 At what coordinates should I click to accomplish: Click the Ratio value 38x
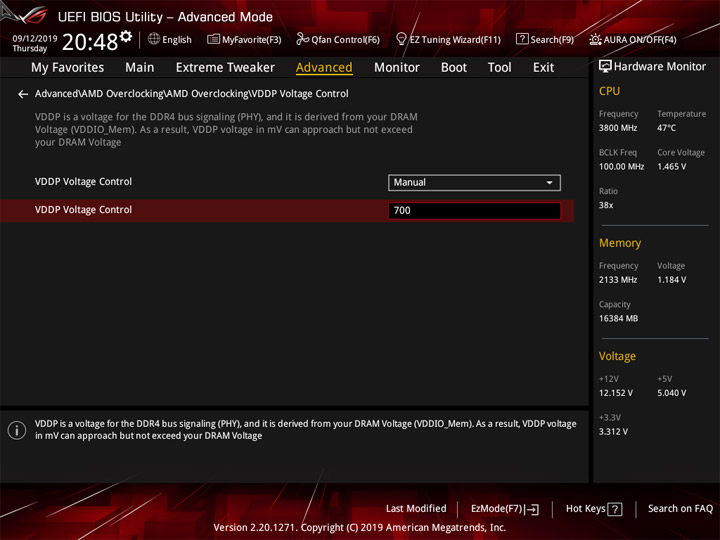point(606,205)
